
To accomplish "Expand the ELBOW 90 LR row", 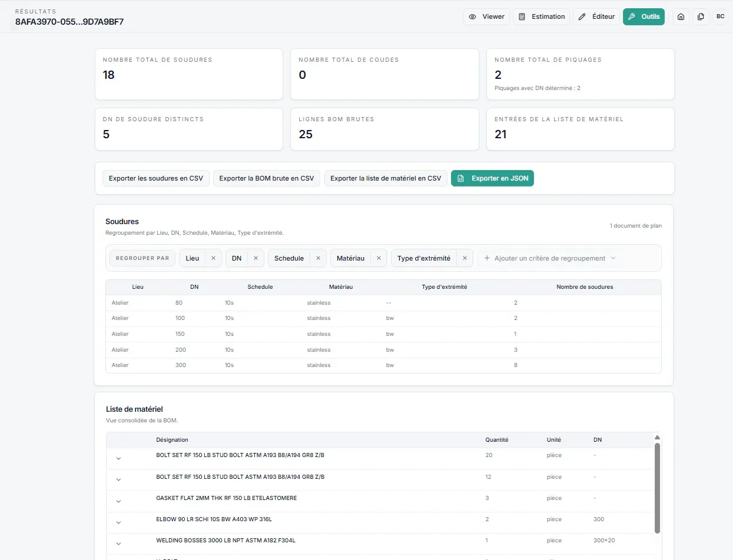I will [x=118, y=522].
